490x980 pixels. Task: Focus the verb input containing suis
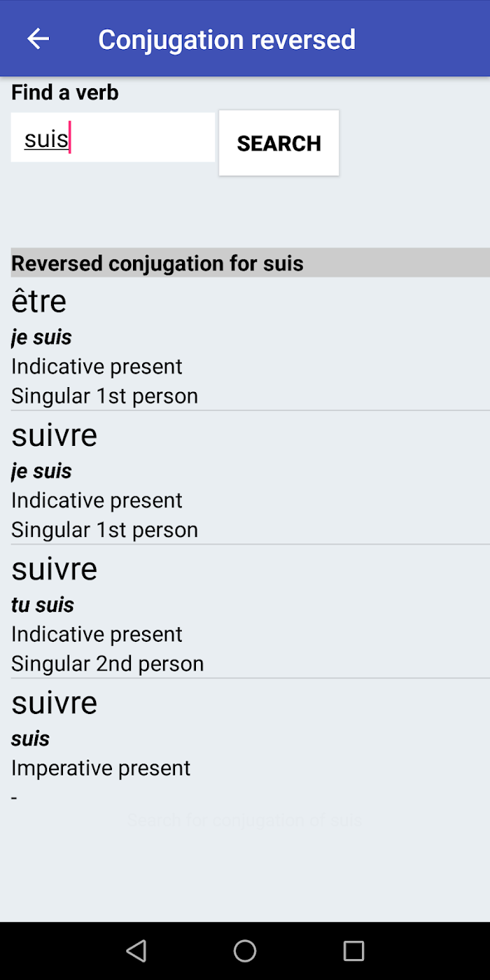tap(113, 138)
